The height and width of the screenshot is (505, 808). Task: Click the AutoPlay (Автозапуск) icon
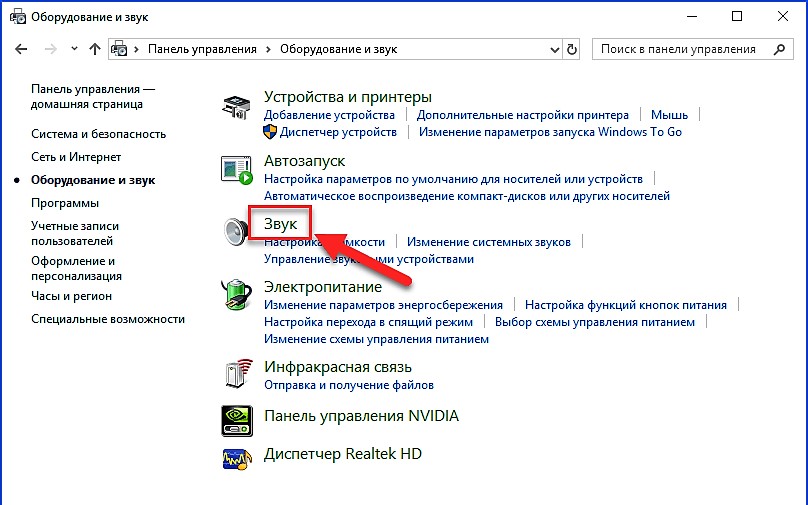(237, 169)
